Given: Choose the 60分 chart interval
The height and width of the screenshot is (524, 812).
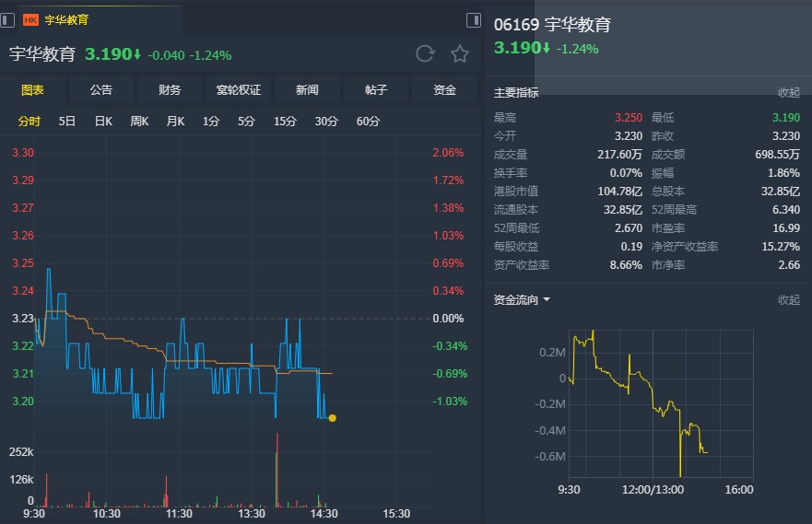Looking at the screenshot, I should tap(368, 121).
